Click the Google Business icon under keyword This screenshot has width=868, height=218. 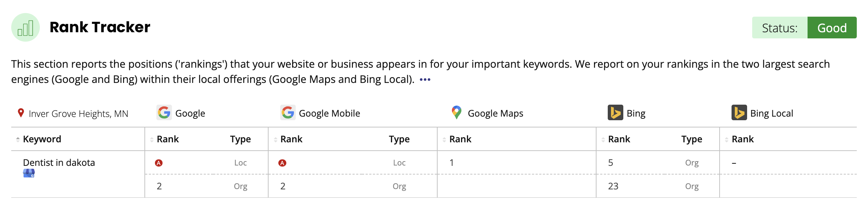pyautogui.click(x=29, y=173)
